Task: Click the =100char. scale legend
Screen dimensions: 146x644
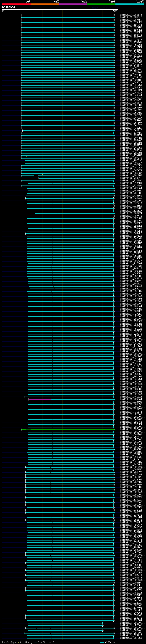Action: click(x=109, y=642)
